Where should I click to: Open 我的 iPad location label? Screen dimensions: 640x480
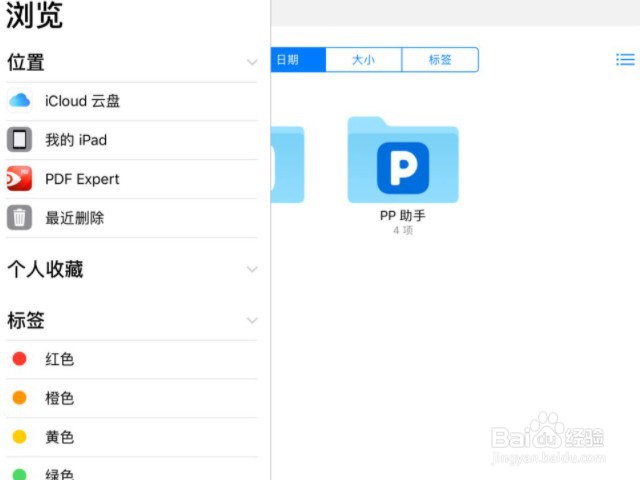tap(76, 140)
